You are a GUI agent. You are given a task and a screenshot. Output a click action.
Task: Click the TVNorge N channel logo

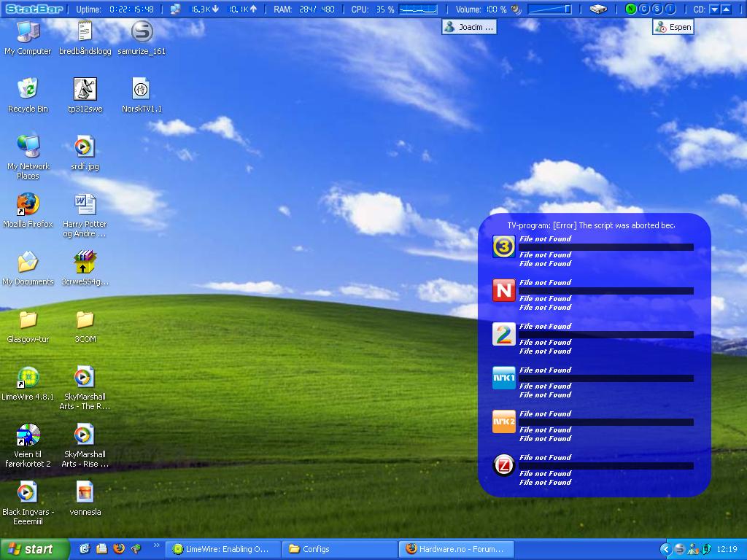point(503,290)
